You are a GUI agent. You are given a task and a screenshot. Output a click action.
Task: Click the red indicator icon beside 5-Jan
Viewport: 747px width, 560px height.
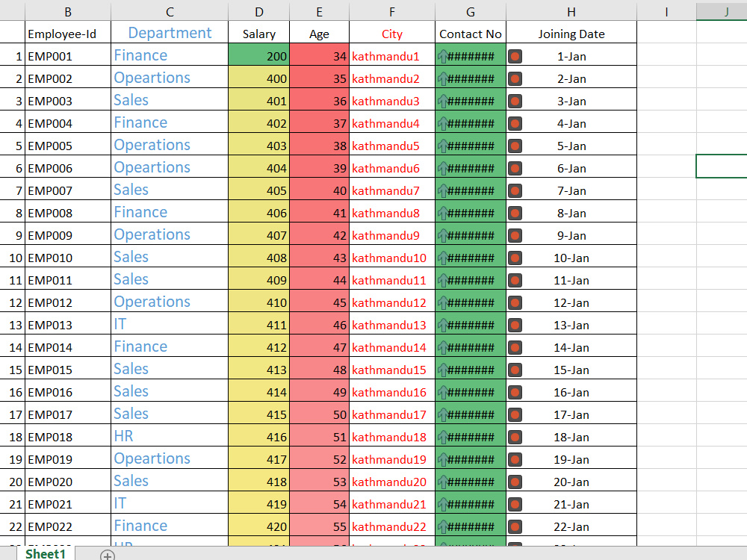[x=515, y=146]
